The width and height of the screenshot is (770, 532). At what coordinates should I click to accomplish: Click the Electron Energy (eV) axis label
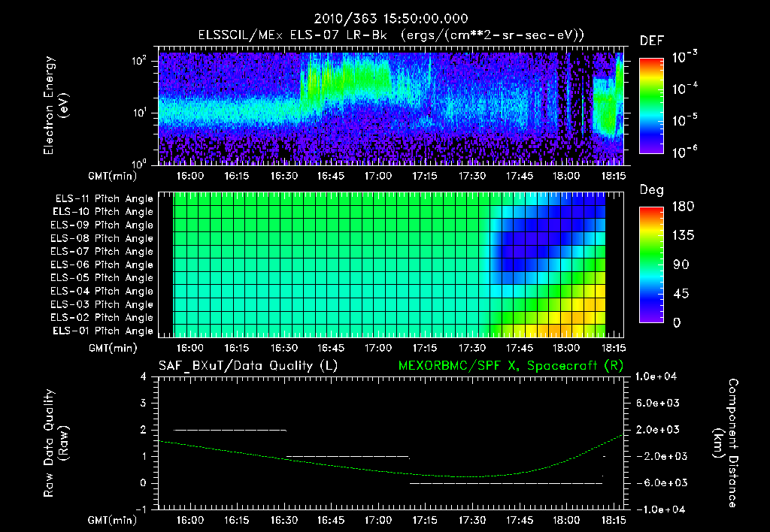click(x=56, y=105)
